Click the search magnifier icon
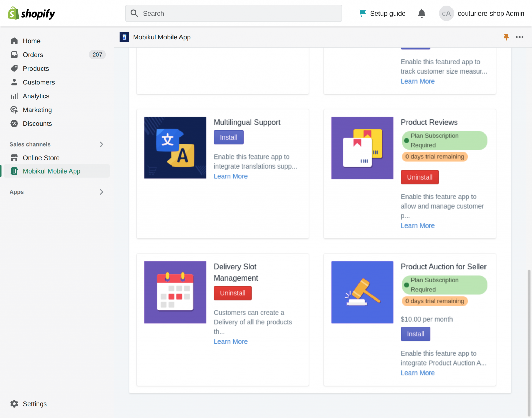This screenshot has height=418, width=532. 134,13
